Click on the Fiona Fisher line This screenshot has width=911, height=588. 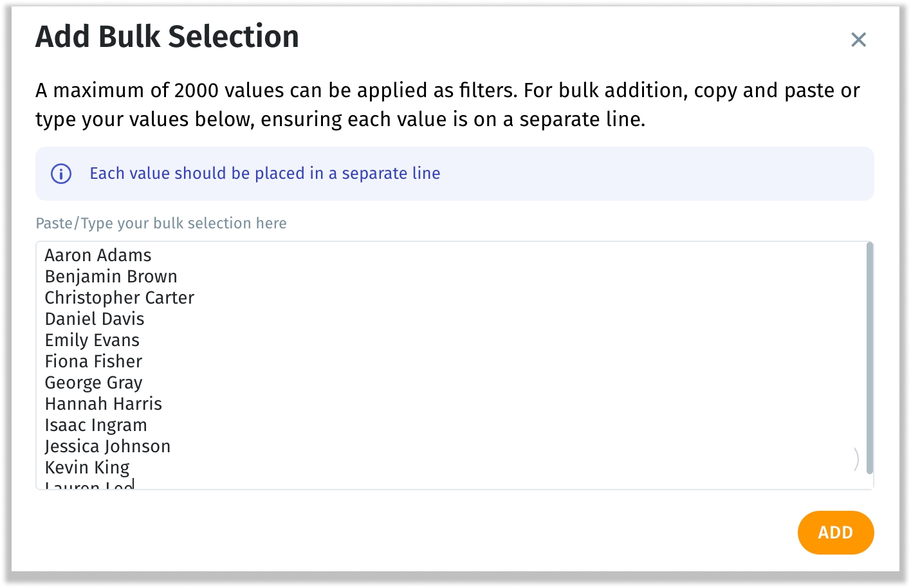click(93, 362)
